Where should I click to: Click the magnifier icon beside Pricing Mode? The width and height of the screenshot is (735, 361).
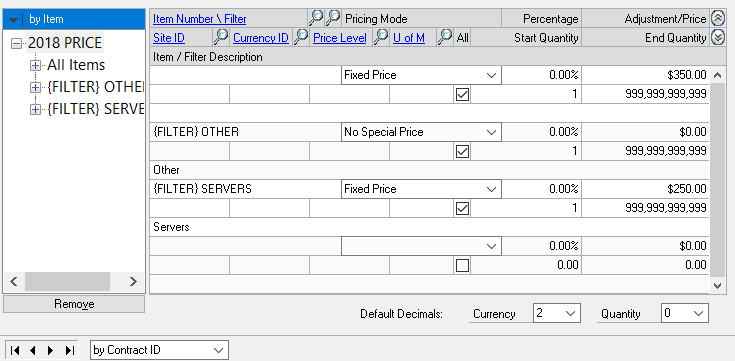tap(333, 18)
